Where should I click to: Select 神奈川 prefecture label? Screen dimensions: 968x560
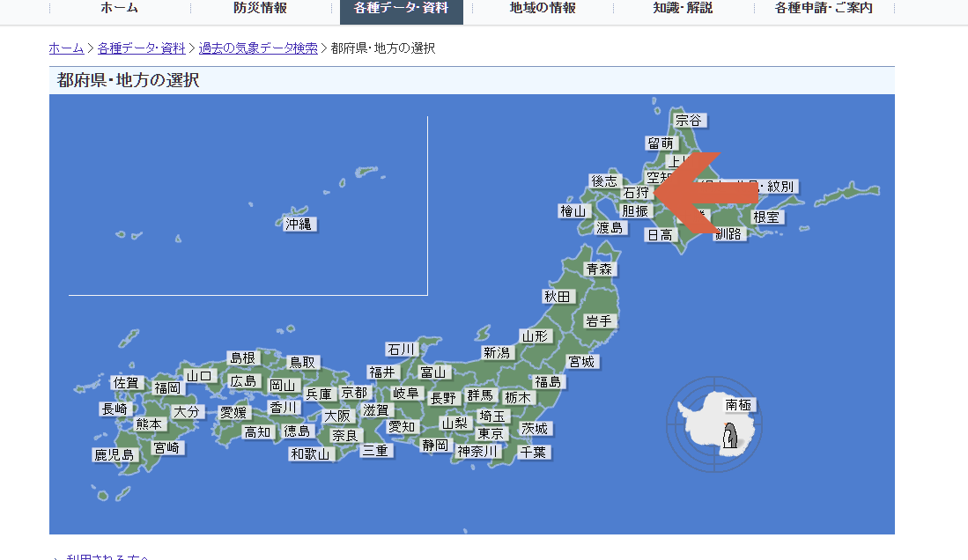coord(477,452)
